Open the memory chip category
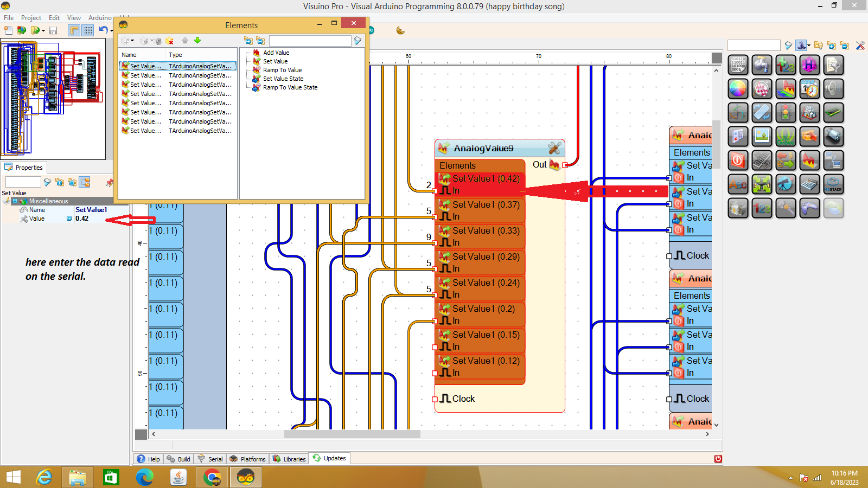Image resolution: width=868 pixels, height=488 pixels. coord(833,113)
